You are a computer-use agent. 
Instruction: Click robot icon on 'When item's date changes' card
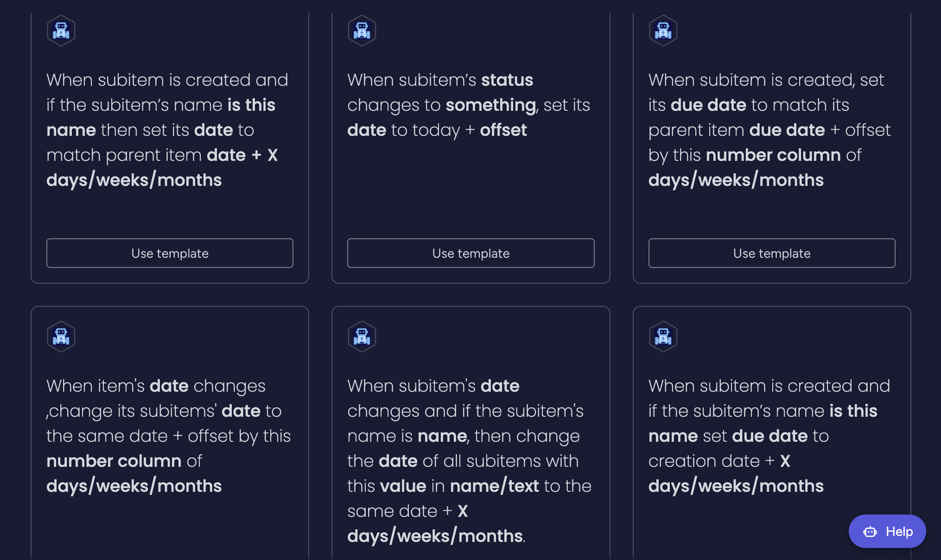tap(61, 337)
